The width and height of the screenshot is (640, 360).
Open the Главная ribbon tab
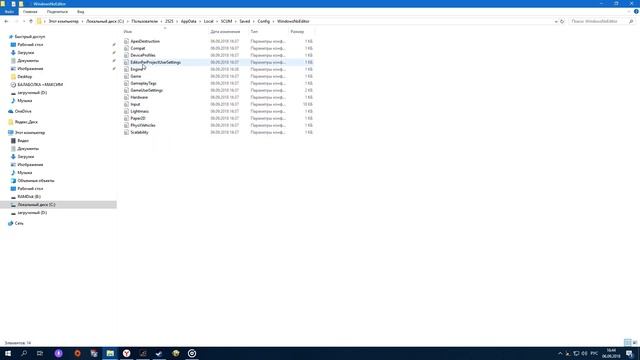(30, 12)
